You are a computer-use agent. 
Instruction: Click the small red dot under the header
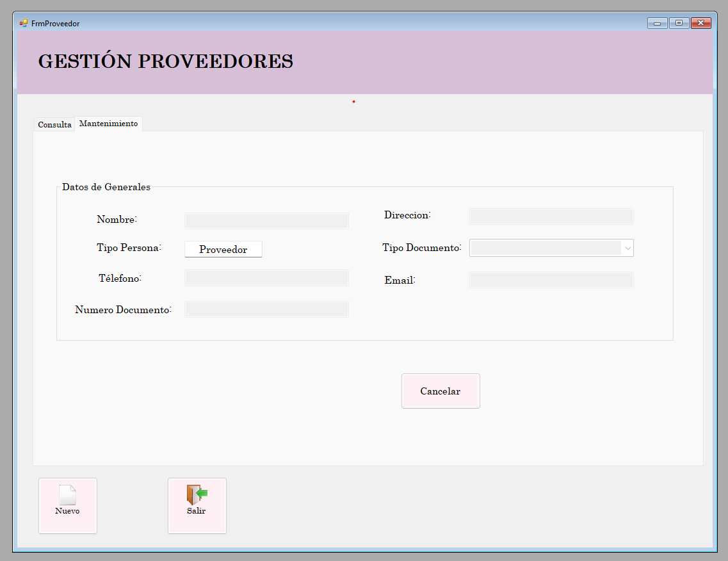click(354, 102)
